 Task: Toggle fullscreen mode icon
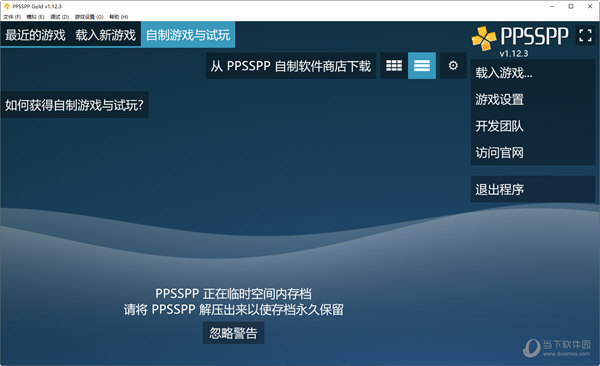(585, 36)
